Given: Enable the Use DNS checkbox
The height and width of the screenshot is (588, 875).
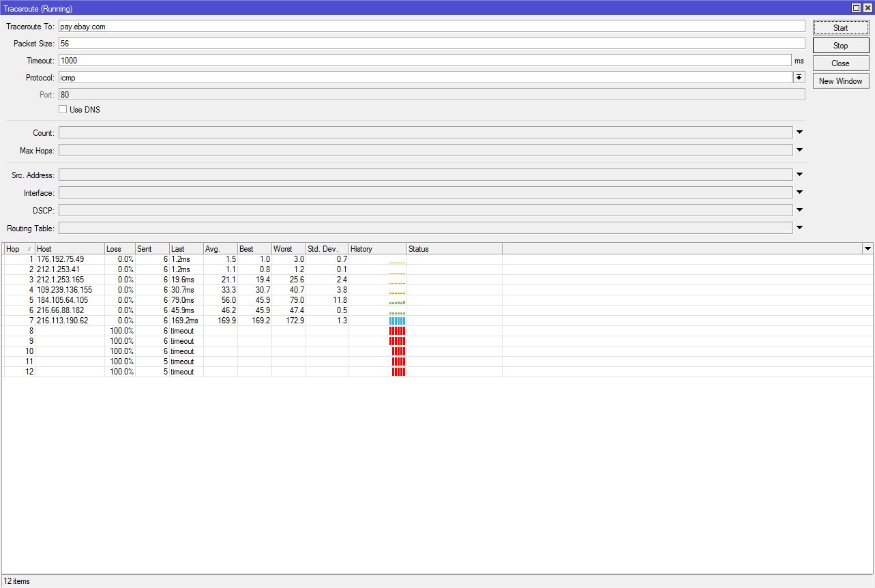Looking at the screenshot, I should pos(63,109).
